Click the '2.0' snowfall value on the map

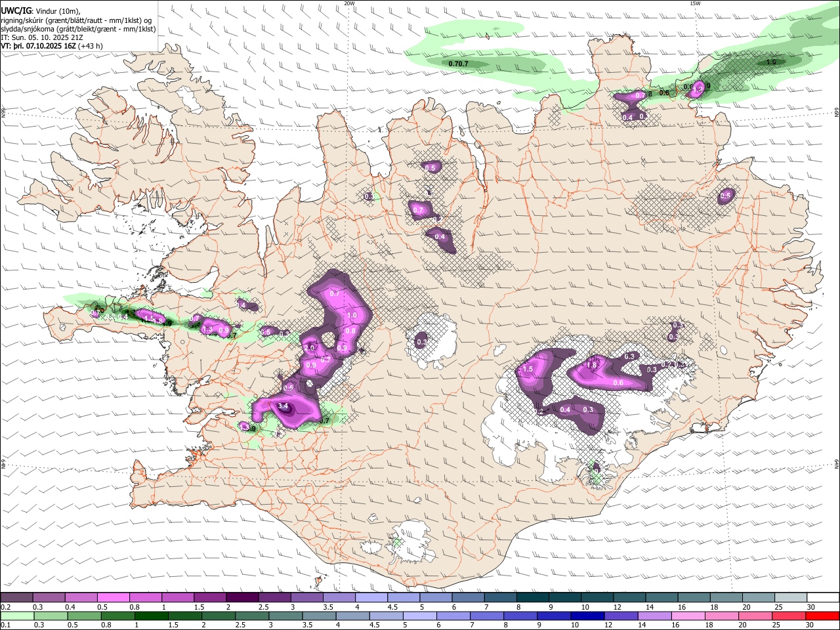tap(310, 348)
